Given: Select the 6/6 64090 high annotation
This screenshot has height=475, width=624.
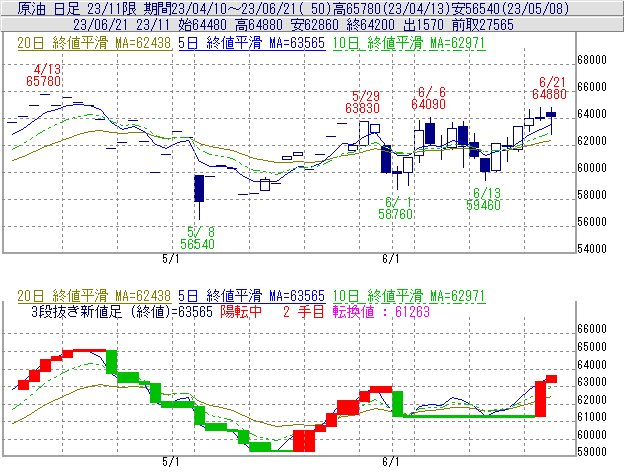Looking at the screenshot, I should 428,98.
